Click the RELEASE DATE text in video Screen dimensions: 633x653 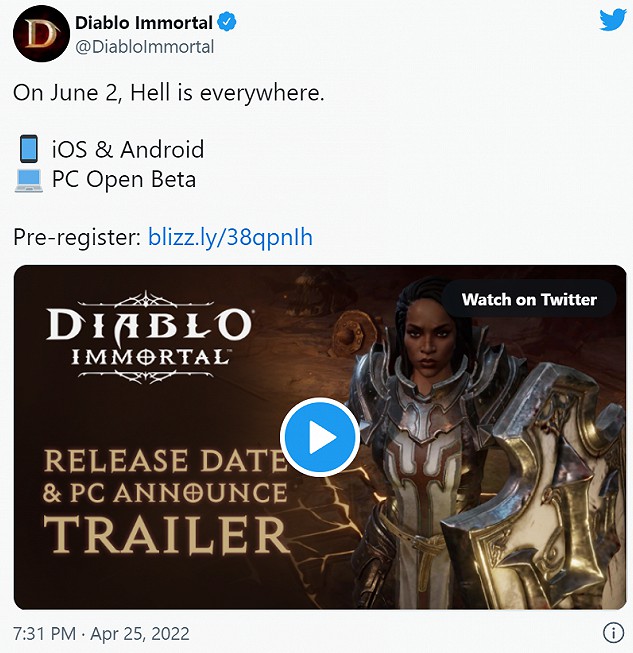166,460
